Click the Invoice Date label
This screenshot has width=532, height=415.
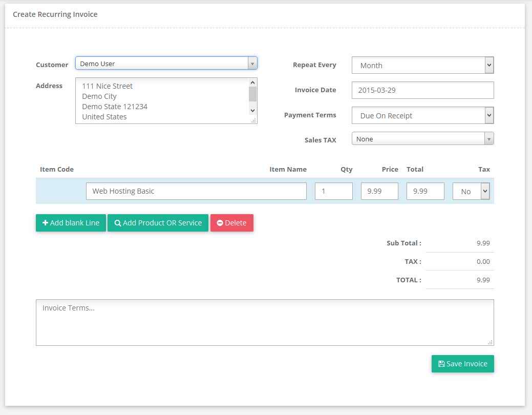click(315, 90)
